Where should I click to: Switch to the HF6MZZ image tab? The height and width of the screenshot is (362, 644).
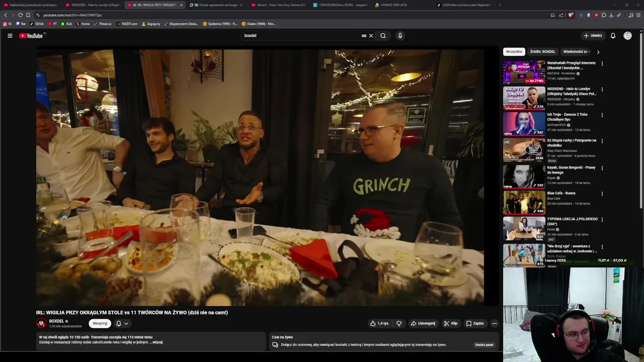coord(401,5)
